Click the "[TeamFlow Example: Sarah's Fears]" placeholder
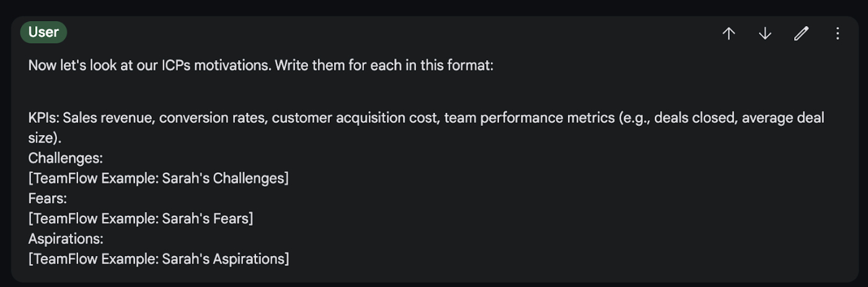This screenshot has width=868, height=287. click(x=141, y=218)
